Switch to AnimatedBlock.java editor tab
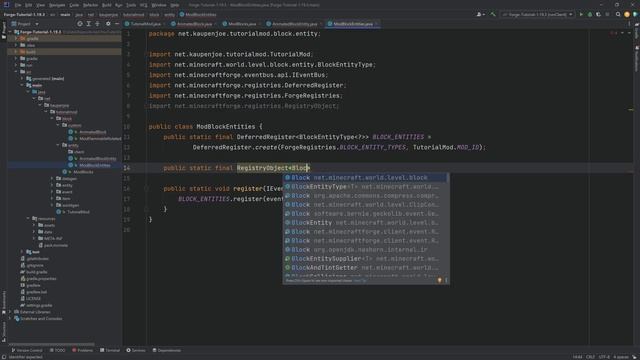The height and width of the screenshot is (360, 640). coord(194,24)
